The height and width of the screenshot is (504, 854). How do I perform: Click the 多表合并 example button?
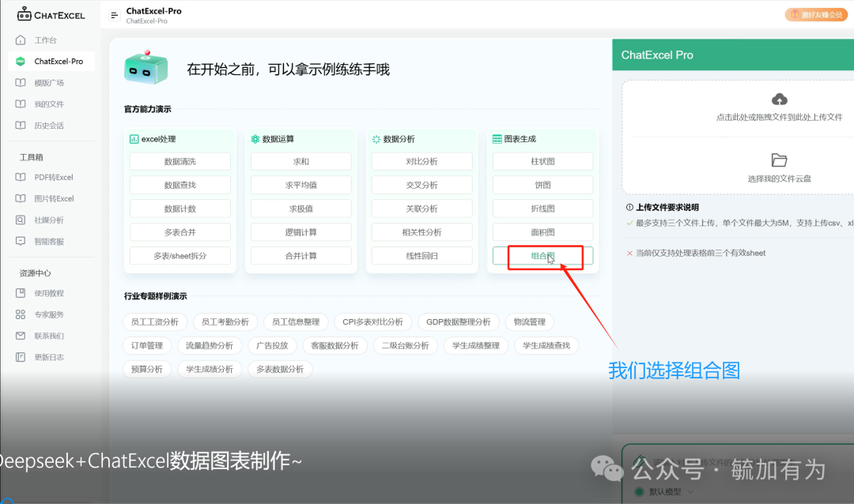coord(180,232)
